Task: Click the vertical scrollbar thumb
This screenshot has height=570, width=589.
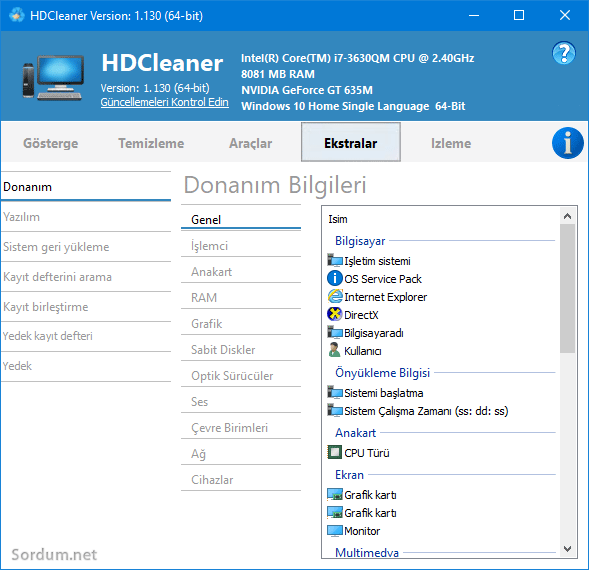Action: click(x=568, y=289)
